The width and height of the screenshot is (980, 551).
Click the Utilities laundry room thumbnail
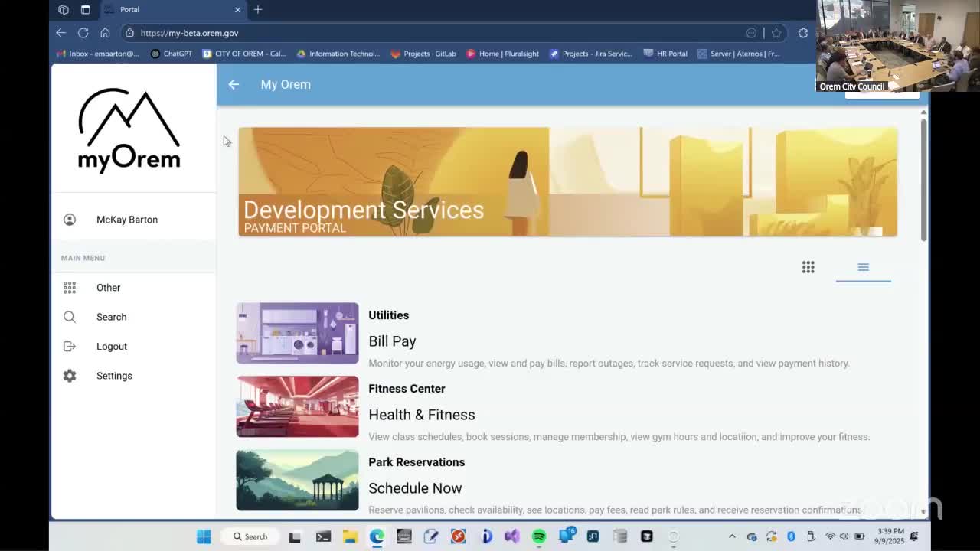[297, 333]
